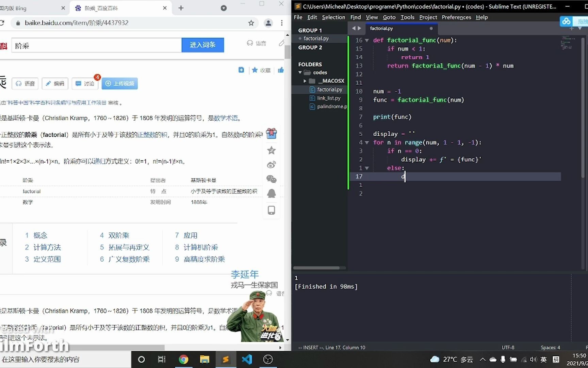Close the Bing tab in Chrome
Viewport: 588px width, 368px height.
point(63,8)
